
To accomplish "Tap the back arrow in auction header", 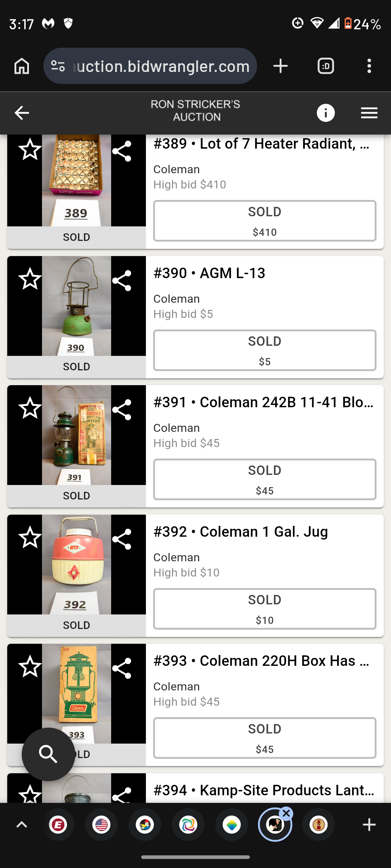I will (x=22, y=113).
